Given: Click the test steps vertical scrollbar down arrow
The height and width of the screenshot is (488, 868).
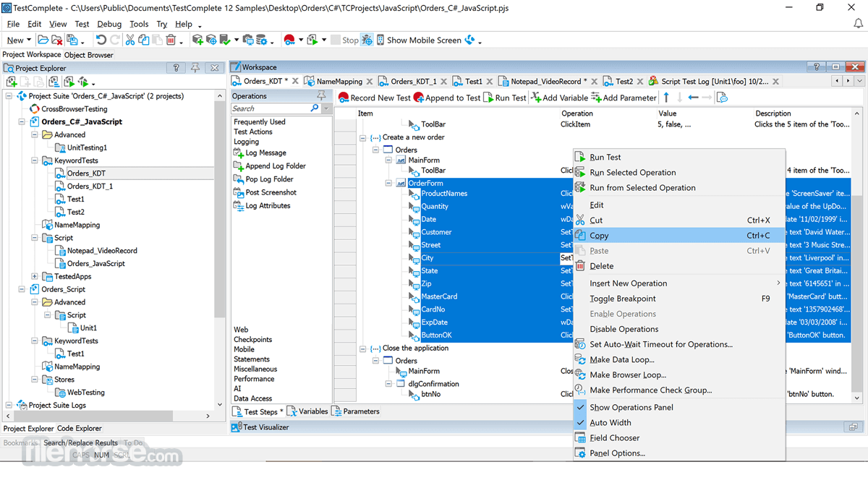Looking at the screenshot, I should pos(857,398).
